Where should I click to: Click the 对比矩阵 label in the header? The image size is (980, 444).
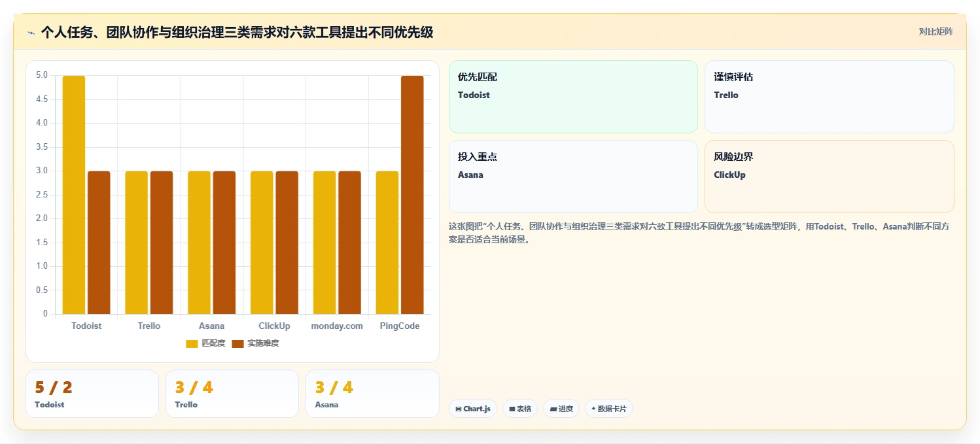pos(936,32)
